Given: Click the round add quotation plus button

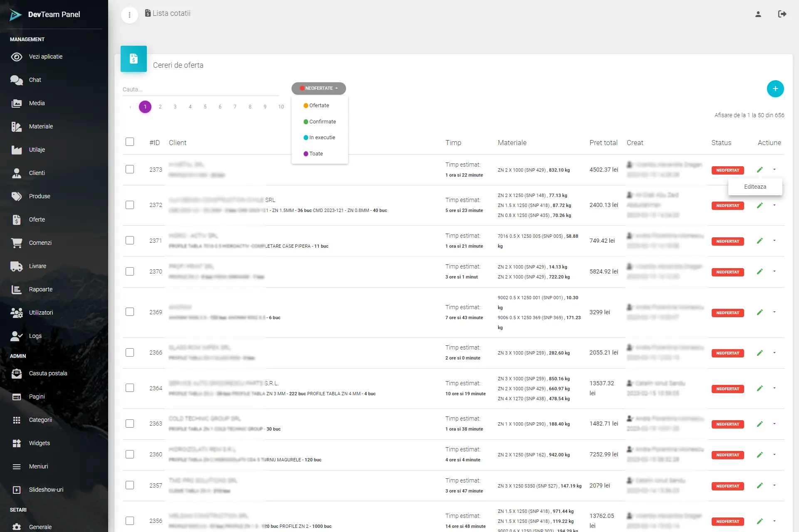Looking at the screenshot, I should [x=775, y=89].
